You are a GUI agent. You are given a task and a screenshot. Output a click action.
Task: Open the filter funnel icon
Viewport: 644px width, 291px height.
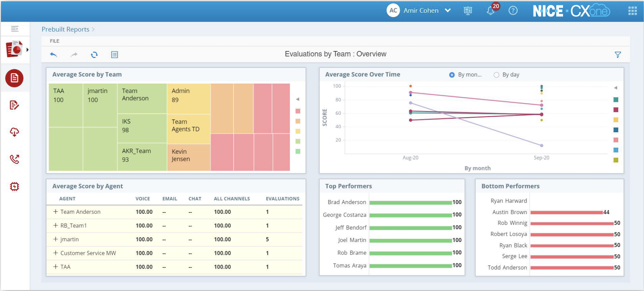coord(618,55)
